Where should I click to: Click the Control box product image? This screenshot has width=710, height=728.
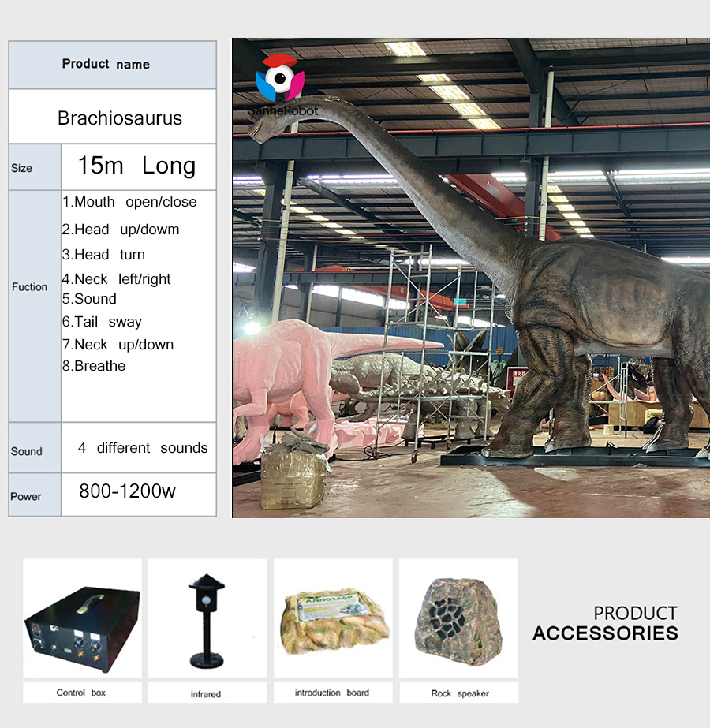pos(82,618)
